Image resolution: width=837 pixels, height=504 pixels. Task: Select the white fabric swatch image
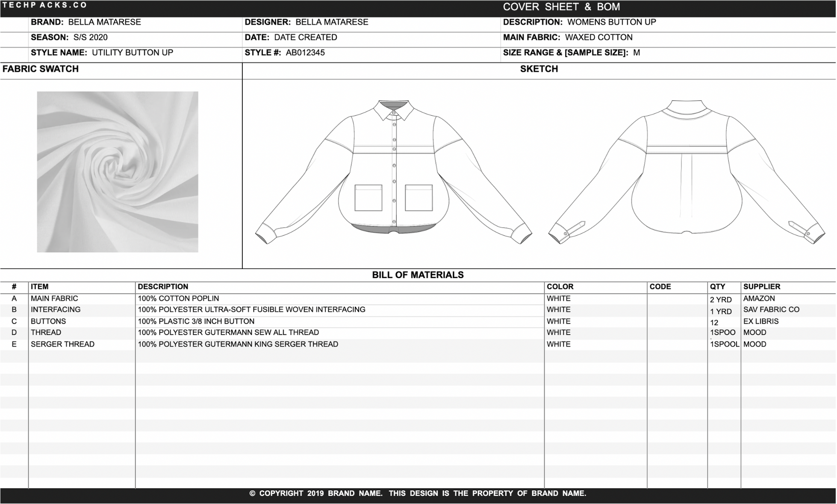pos(118,172)
